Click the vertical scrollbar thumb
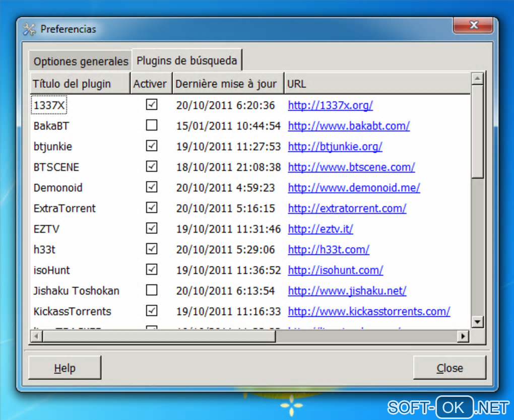 [x=477, y=132]
